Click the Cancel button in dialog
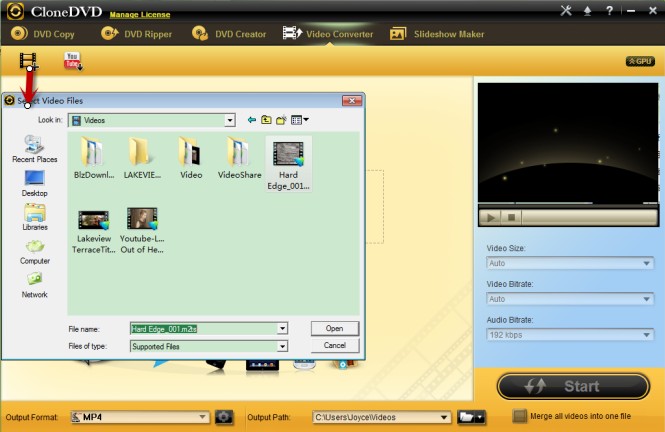Image resolution: width=665 pixels, height=432 pixels. pos(335,346)
